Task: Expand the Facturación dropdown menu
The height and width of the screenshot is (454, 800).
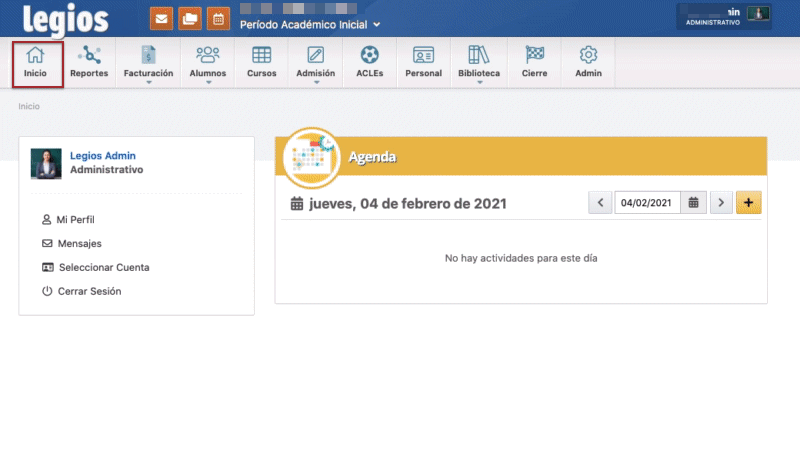Action: [x=148, y=63]
